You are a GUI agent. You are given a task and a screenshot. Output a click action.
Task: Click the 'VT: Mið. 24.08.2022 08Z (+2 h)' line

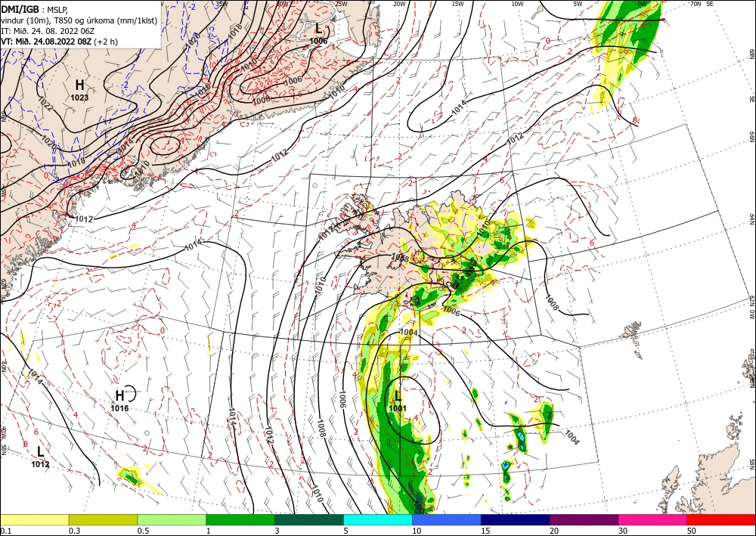pos(59,42)
